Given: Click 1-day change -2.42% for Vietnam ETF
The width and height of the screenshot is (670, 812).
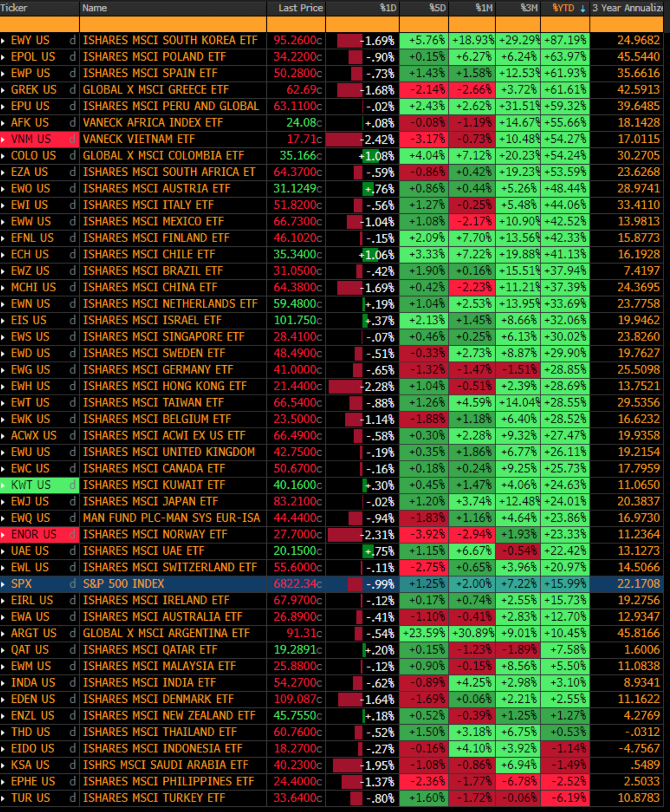Looking at the screenshot, I should (x=378, y=140).
